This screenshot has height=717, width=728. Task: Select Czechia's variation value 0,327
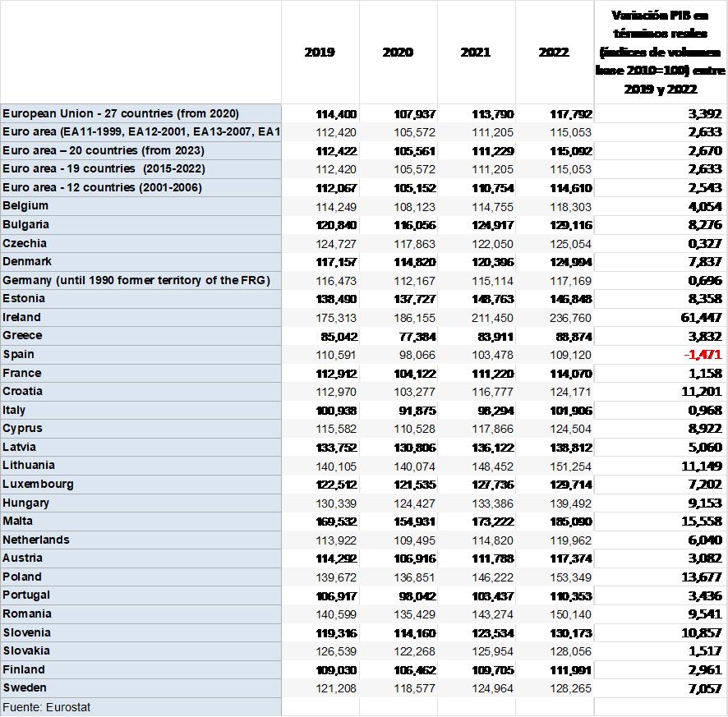pos(704,243)
